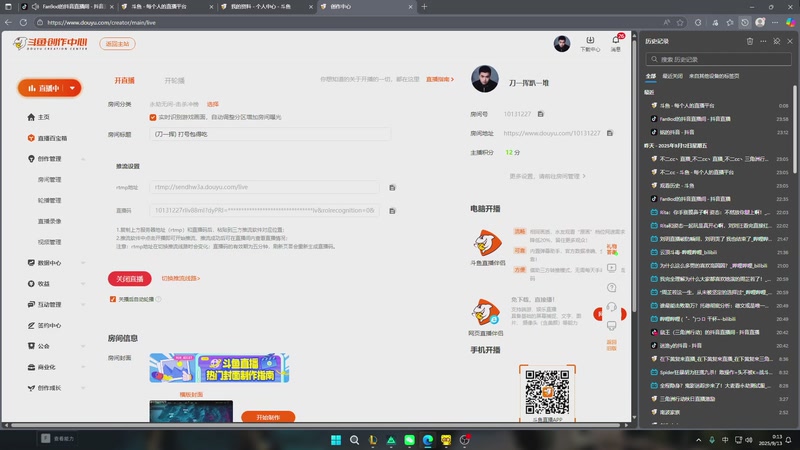Expand the 数据中心 sidebar section

click(83, 263)
